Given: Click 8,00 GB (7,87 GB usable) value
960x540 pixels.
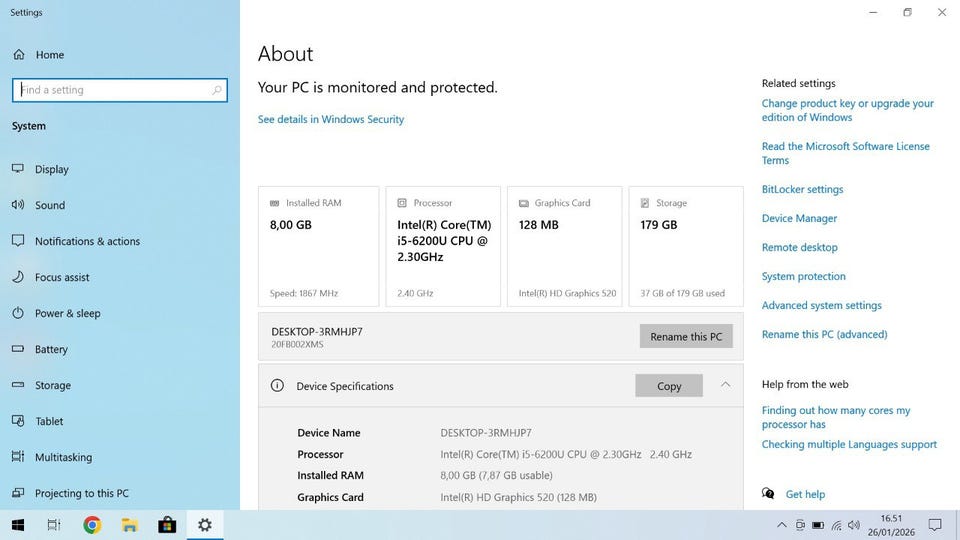Looking at the screenshot, I should tap(497, 475).
